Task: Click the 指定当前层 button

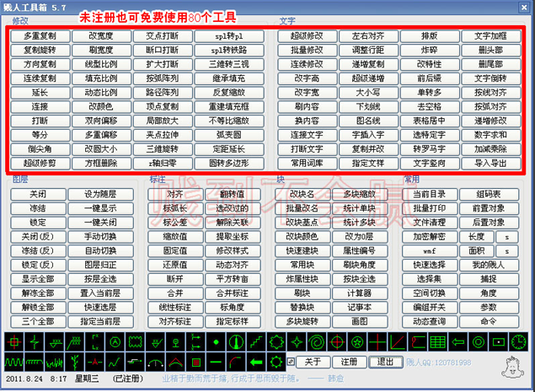Action: tap(100, 322)
